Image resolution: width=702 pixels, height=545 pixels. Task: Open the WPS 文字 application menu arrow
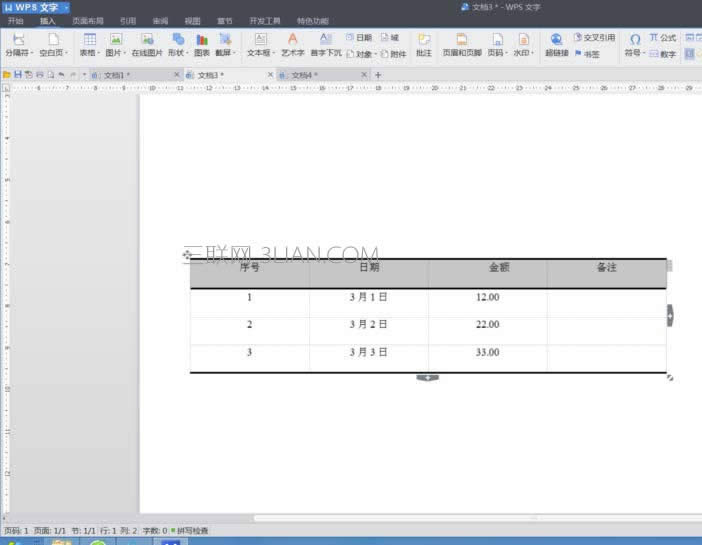click(x=66, y=8)
